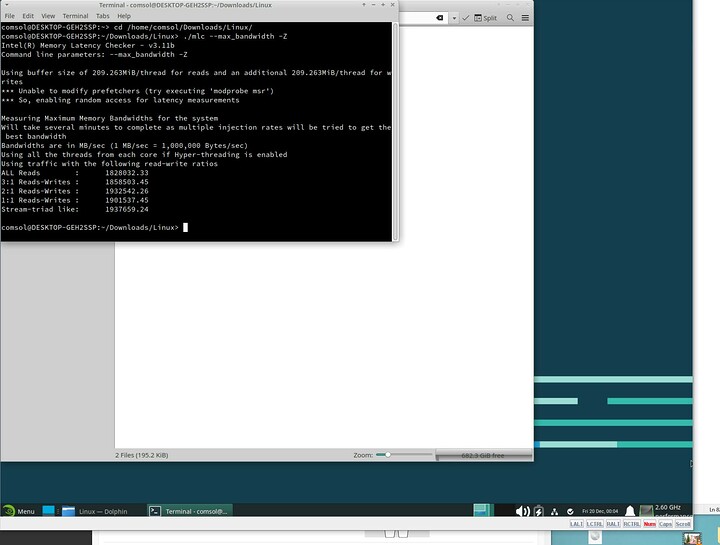Toggle the Num lock indicator

tap(649, 524)
